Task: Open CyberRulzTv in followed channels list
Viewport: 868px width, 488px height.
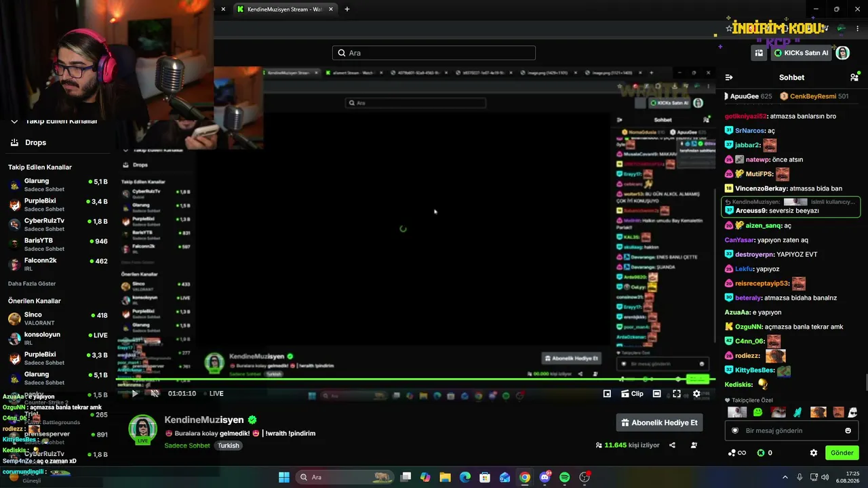Action: (58, 224)
